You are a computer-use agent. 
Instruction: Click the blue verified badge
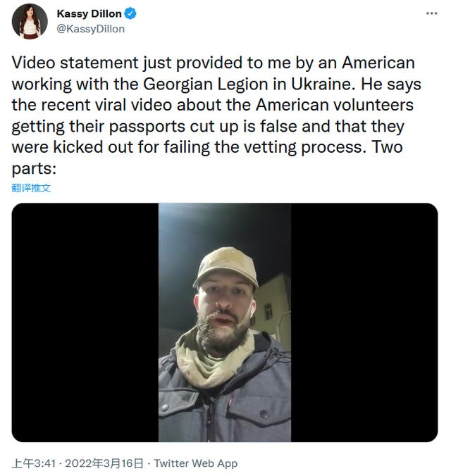coord(130,13)
